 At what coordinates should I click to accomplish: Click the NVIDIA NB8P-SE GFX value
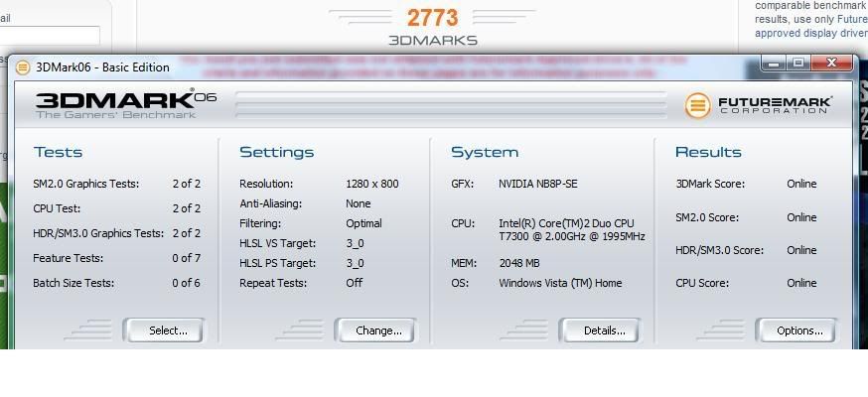pos(538,185)
